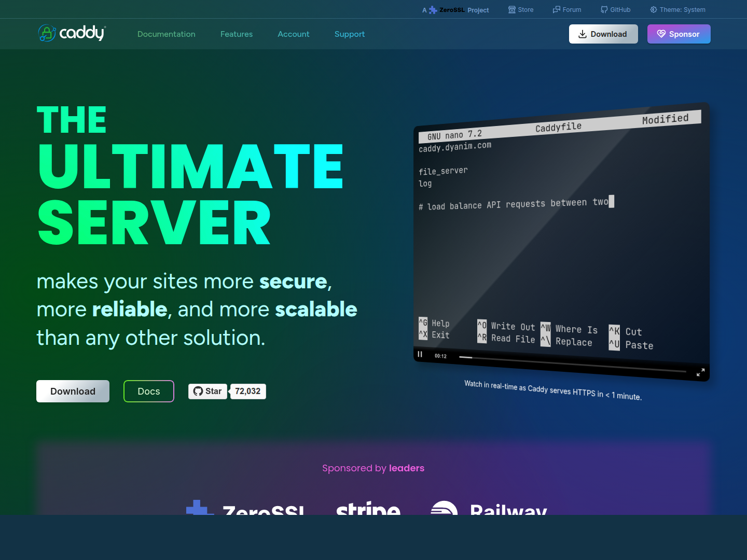Click the video progress bar
The image size is (747, 560).
573,364
